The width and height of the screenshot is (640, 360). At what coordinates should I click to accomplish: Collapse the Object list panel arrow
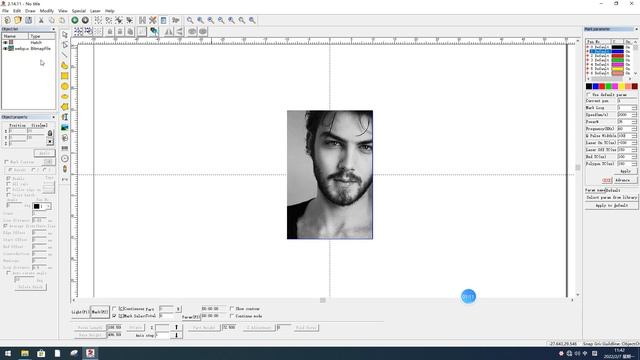[x=53, y=29]
